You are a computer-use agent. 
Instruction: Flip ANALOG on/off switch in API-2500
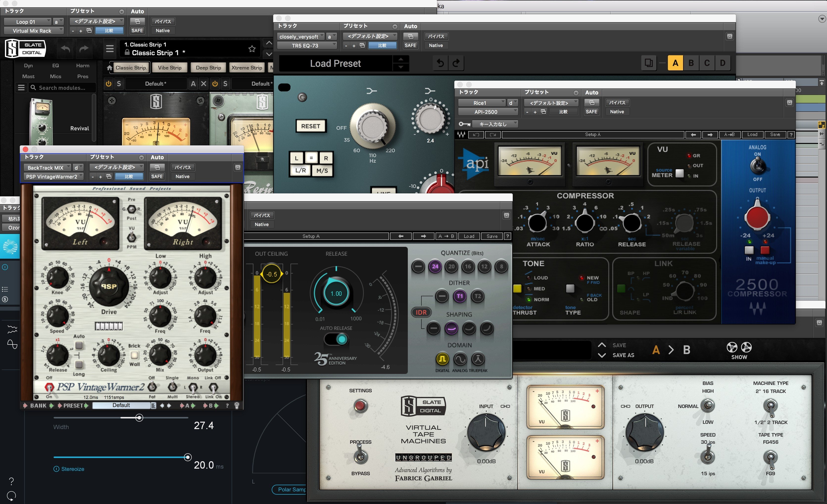(757, 165)
